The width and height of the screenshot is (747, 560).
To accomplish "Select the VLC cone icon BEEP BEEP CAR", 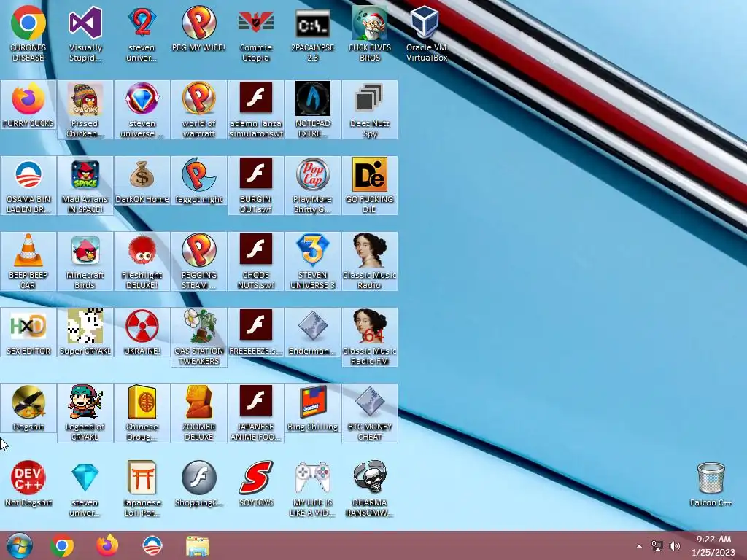I will 28,262.
